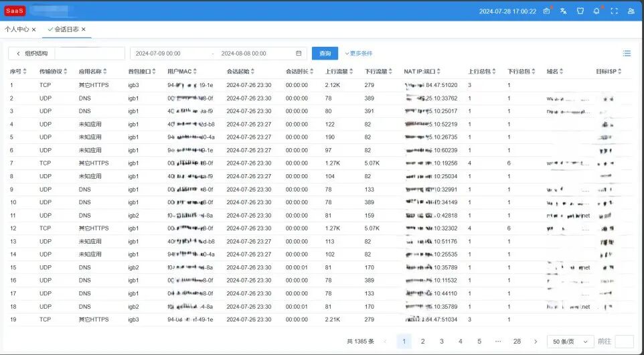Image resolution: width=644 pixels, height=355 pixels.
Task: Click igb2 interface in row 11
Action: (133, 215)
